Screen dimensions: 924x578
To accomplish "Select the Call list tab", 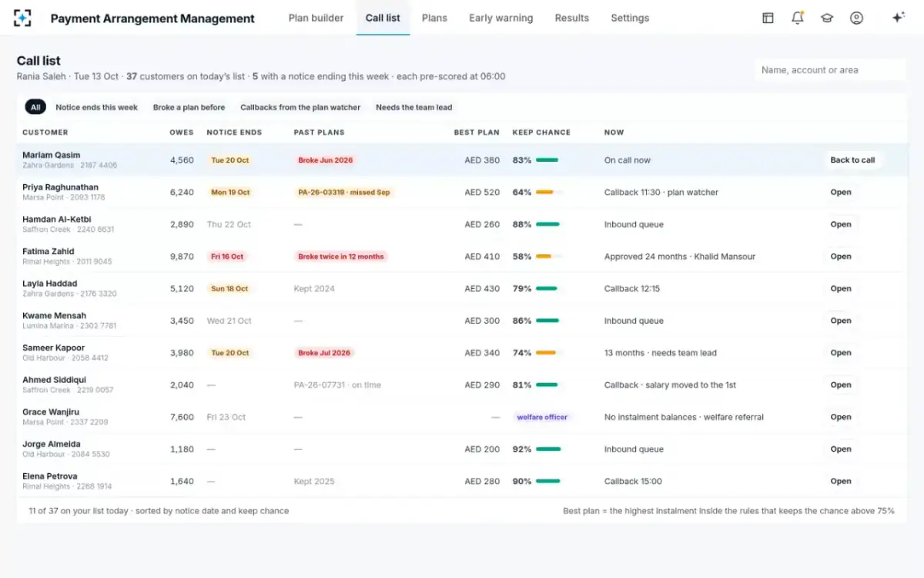I will tap(383, 18).
